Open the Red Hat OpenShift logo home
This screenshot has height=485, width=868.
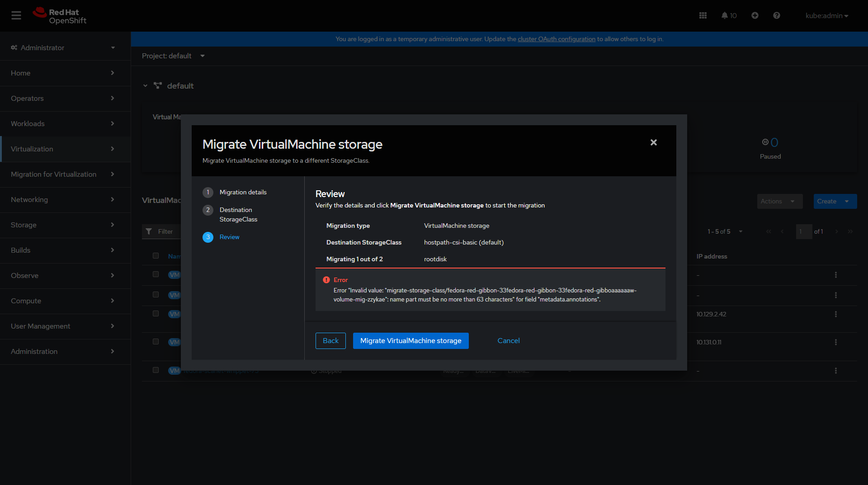point(59,16)
